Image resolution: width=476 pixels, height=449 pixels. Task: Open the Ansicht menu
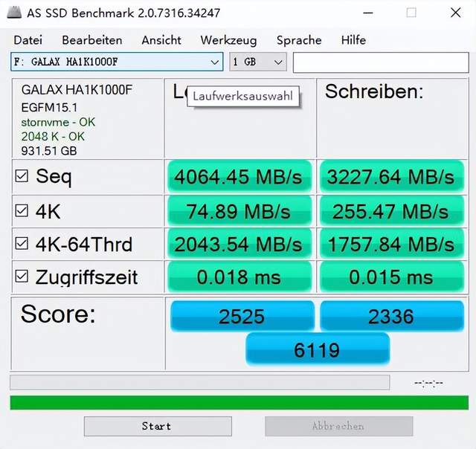(161, 40)
